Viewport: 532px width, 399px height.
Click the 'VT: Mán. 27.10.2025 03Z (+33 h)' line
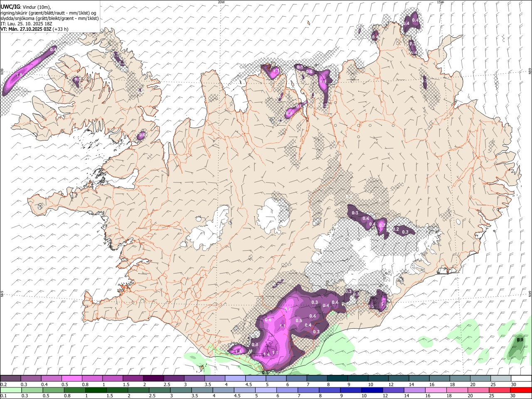(x=34, y=29)
